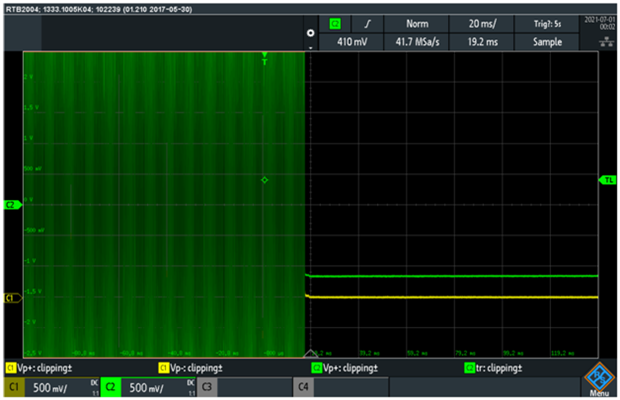Click the Trig?: 5s status

click(547, 24)
